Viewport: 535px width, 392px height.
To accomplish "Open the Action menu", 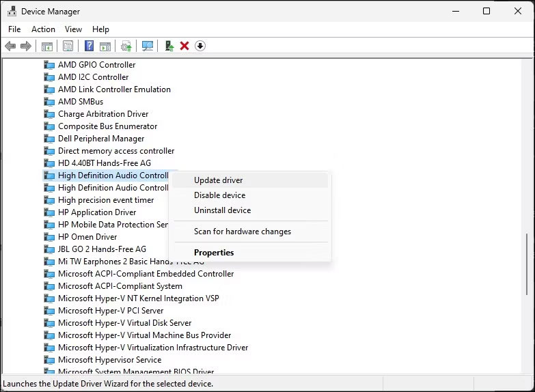I will 43,29.
